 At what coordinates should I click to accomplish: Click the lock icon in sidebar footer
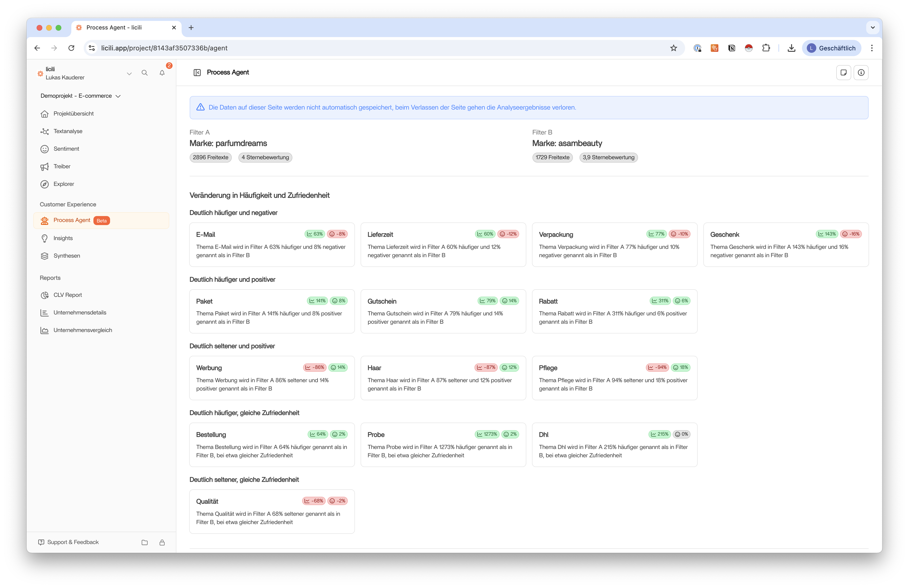tap(162, 543)
